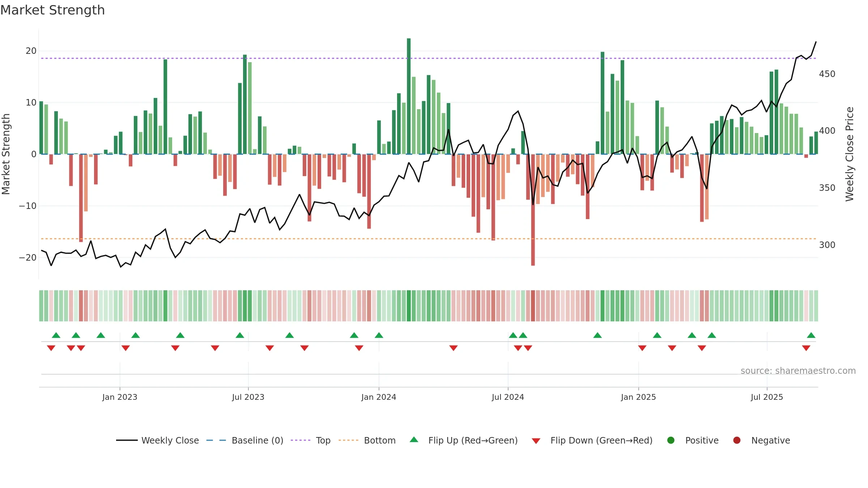Toggle the Top legend entry
Image resolution: width=868 pixels, height=488 pixels.
point(311,440)
